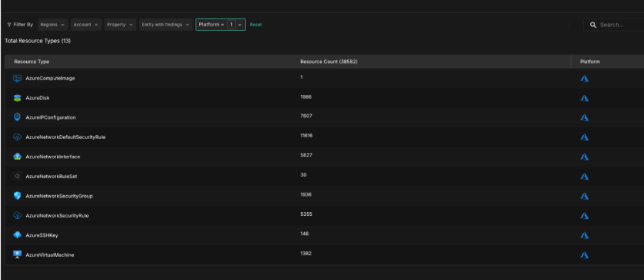Click the AzureNetworkRuleSet icon
The width and height of the screenshot is (644, 280).
(17, 176)
